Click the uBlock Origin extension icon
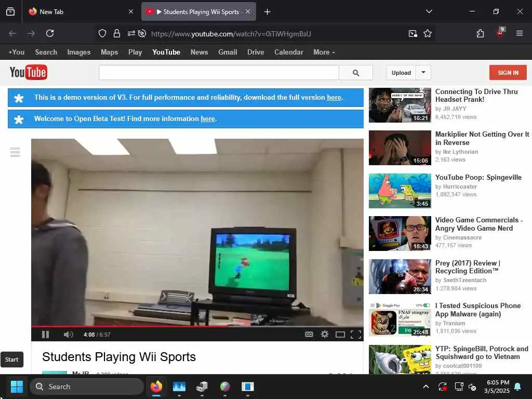Screen dimensions: 532x399 pos(500,33)
